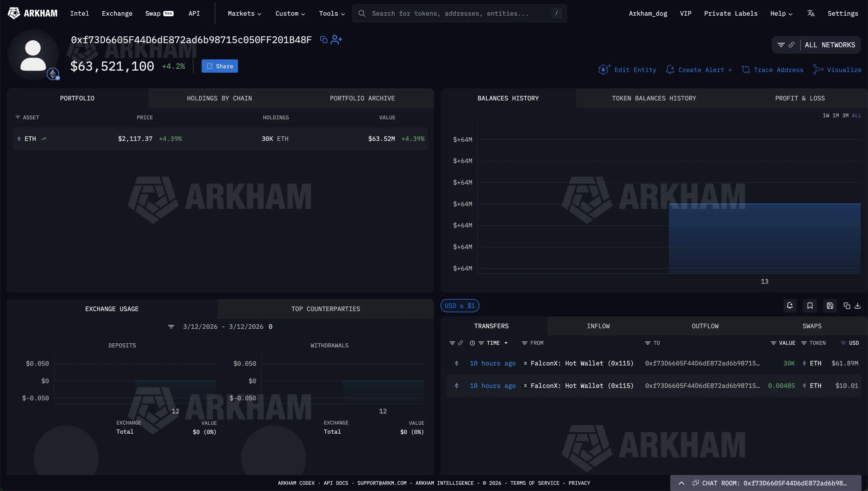Click the save filter disk icon
This screenshot has width=868, height=491.
point(830,305)
